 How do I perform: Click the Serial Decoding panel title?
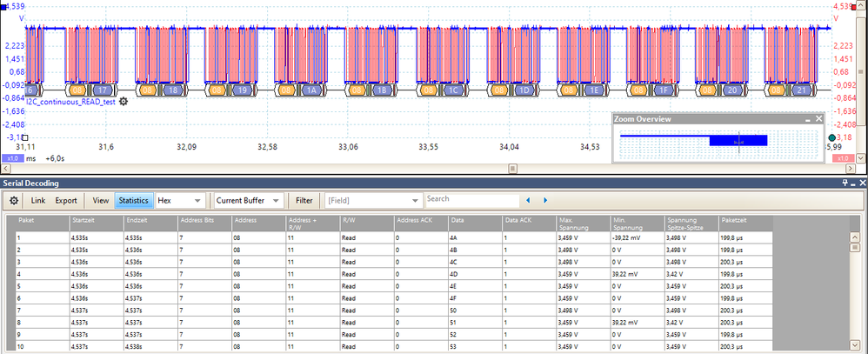(31, 183)
